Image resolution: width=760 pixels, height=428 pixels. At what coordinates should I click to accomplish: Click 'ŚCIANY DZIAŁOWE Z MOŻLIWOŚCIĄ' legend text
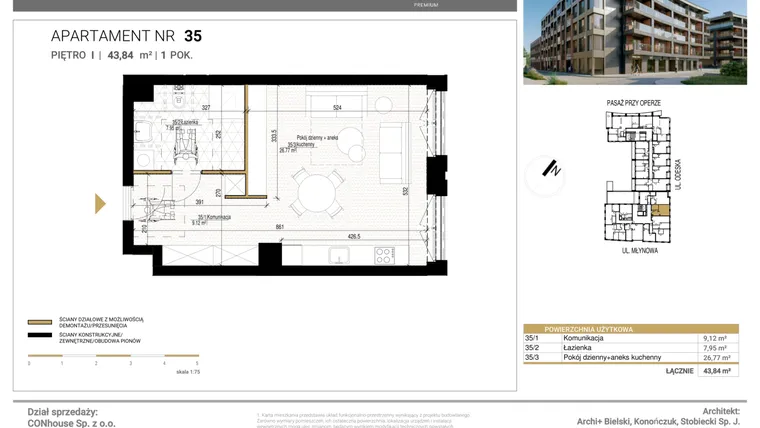101,319
